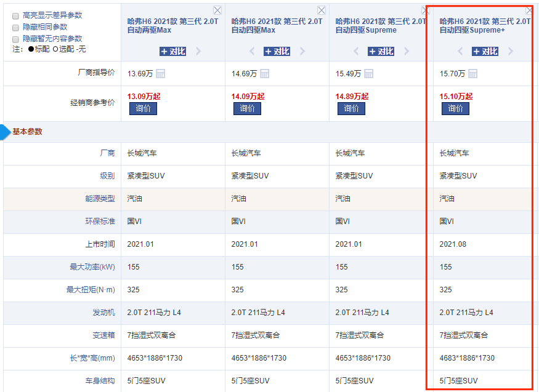Move 自动四驱Max column left with arrow
This screenshot has height=392, width=539.
point(252,52)
